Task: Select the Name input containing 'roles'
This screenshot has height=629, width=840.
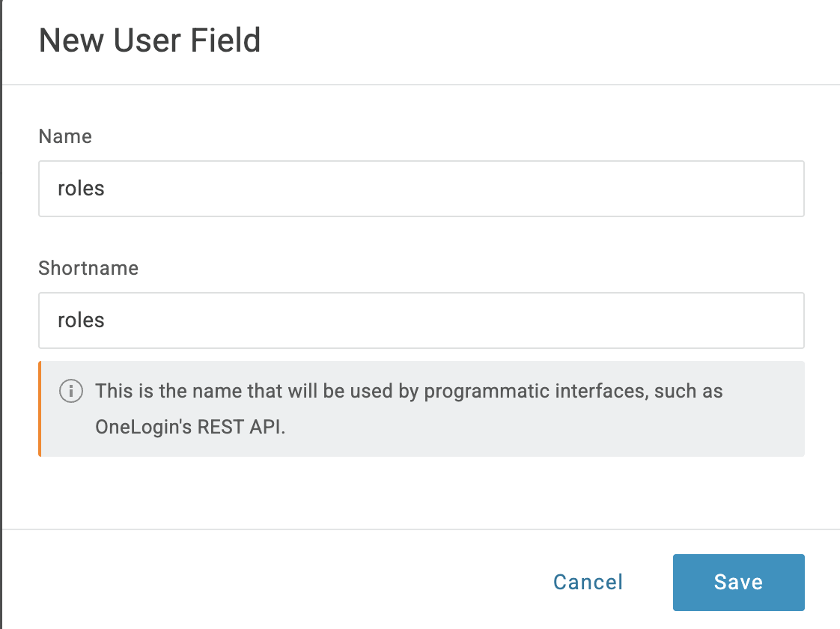Action: (421, 189)
